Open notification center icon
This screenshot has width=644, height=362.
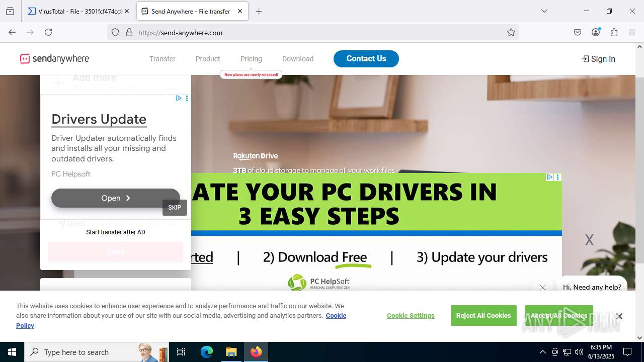[628, 352]
